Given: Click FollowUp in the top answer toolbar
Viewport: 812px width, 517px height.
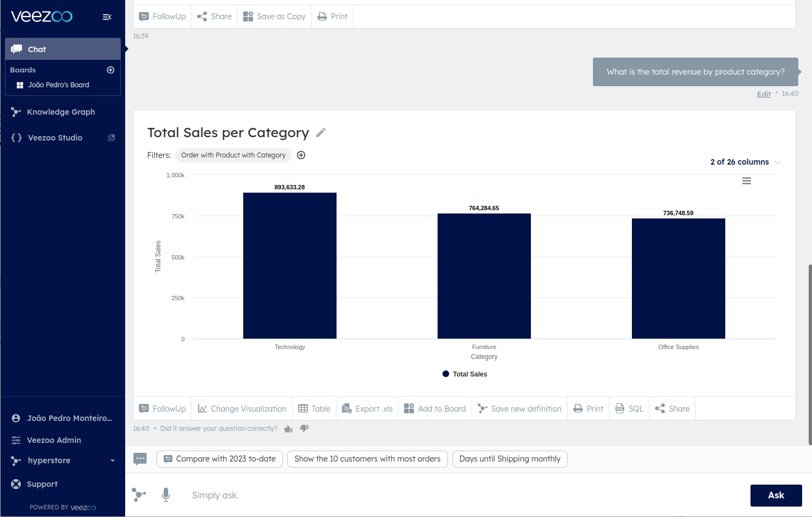Looking at the screenshot, I should tap(163, 16).
